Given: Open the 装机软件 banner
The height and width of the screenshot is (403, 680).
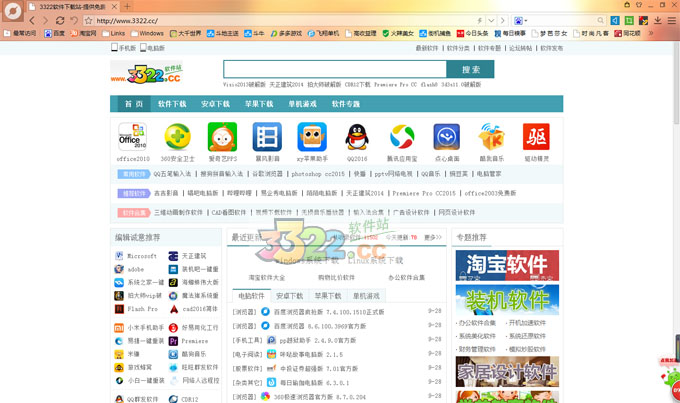Looking at the screenshot, I should tap(507, 300).
